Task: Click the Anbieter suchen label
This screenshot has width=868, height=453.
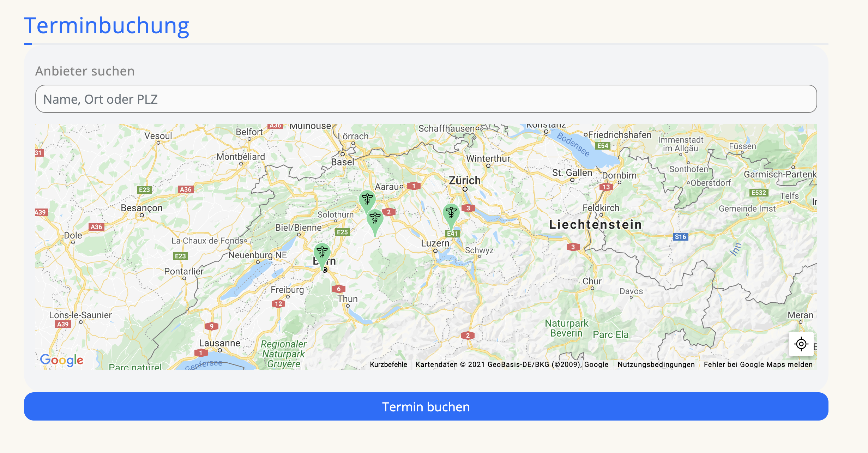Action: (85, 71)
